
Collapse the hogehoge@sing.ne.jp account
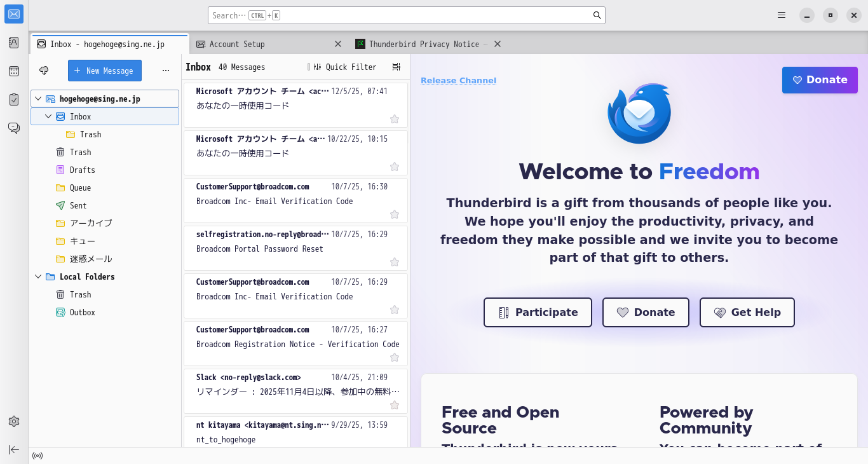[38, 99]
